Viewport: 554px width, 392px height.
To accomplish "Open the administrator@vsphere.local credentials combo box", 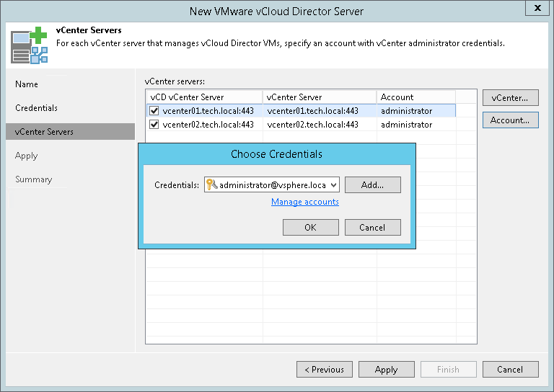I will [x=271, y=185].
